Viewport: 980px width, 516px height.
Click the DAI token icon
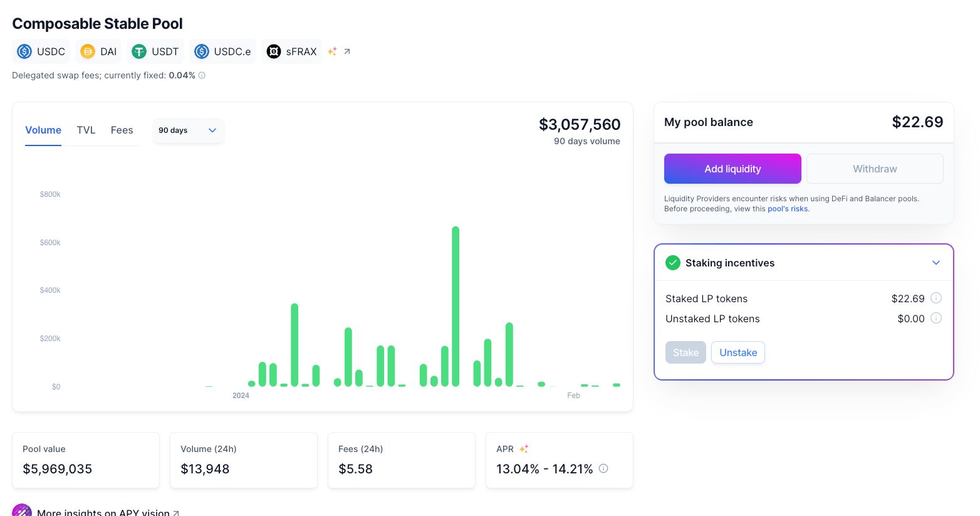click(88, 51)
